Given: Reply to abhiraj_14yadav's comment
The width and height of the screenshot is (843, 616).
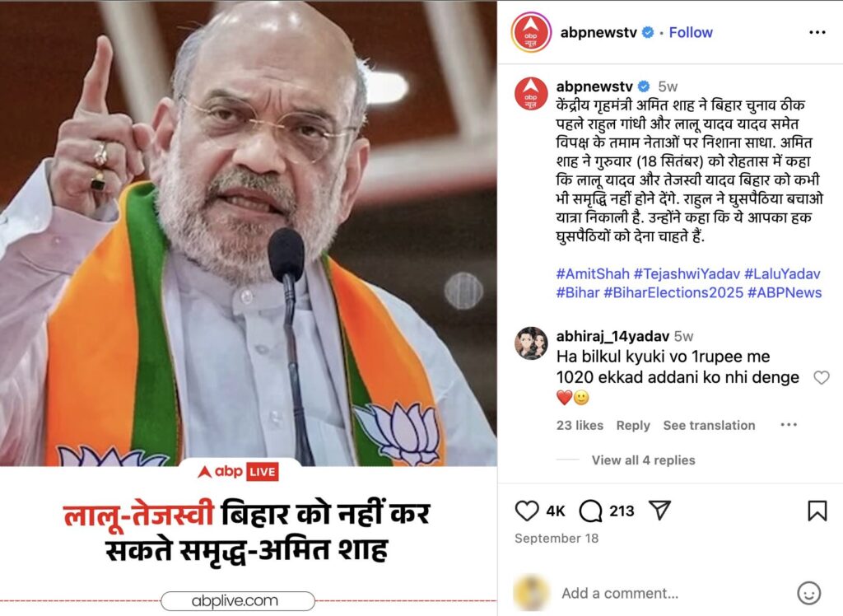Looking at the screenshot, I should pos(633,426).
